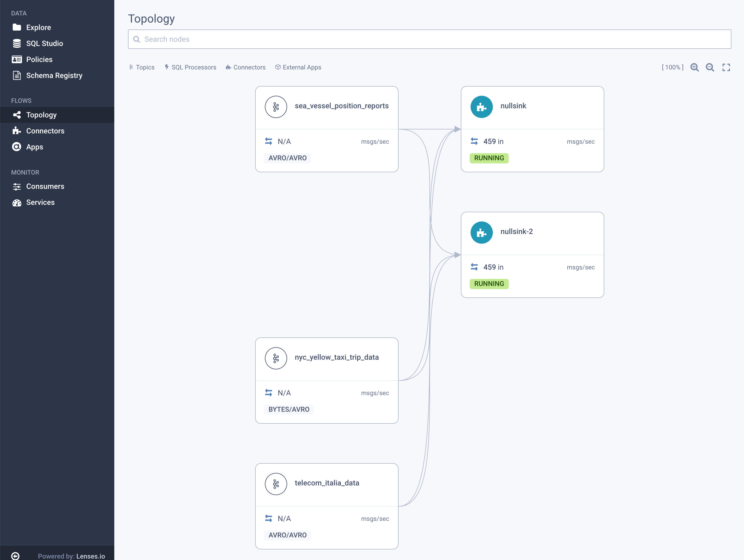The width and height of the screenshot is (744, 560).
Task: Click the Topology sidebar icon
Action: tap(17, 115)
